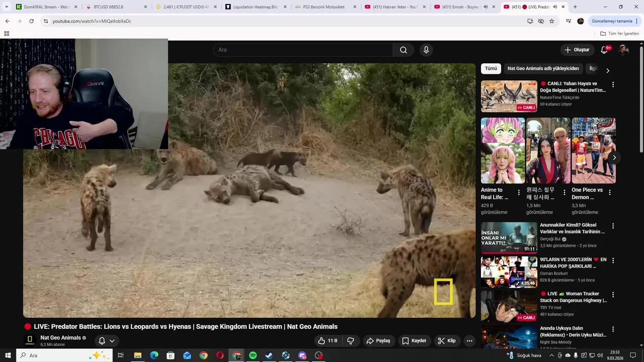Viewport: 644px width, 362px height.
Task: Reload the page in Chrome toolbar
Action: [x=31, y=21]
